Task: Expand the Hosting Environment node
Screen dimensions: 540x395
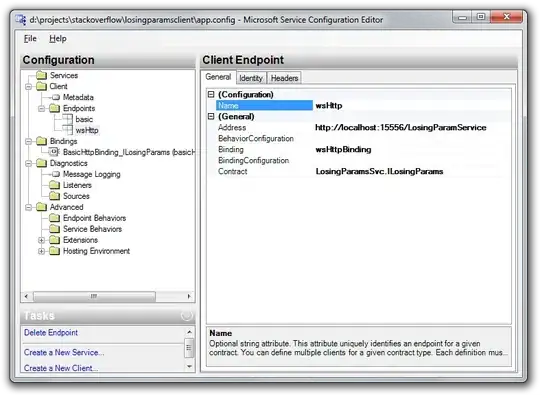Action: click(x=42, y=251)
